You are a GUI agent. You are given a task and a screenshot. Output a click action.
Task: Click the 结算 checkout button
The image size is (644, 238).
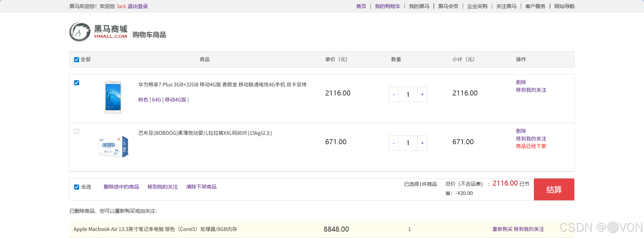tap(554, 190)
